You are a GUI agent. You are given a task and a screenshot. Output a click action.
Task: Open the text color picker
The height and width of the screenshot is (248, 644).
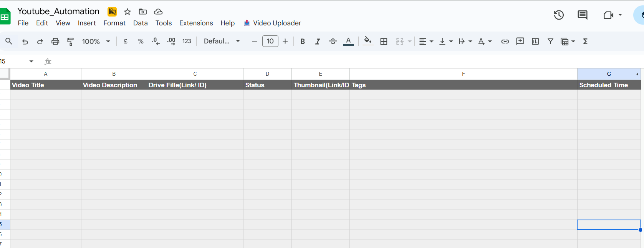(x=348, y=41)
